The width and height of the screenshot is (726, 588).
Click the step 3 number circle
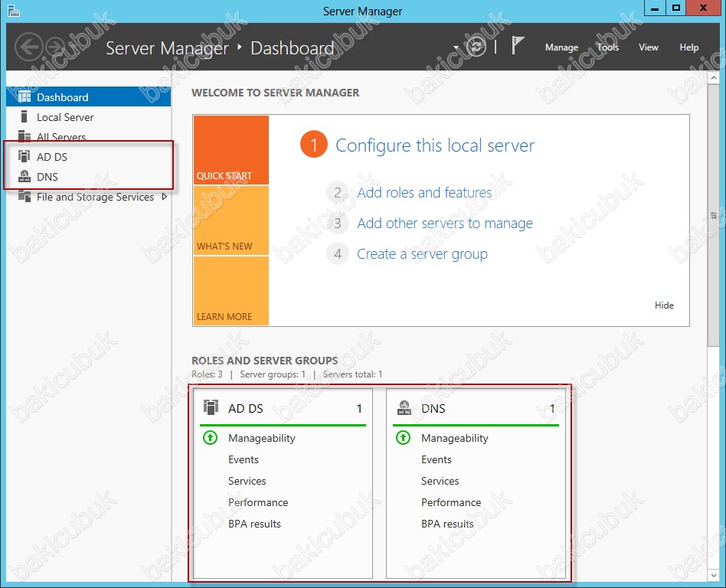[338, 223]
